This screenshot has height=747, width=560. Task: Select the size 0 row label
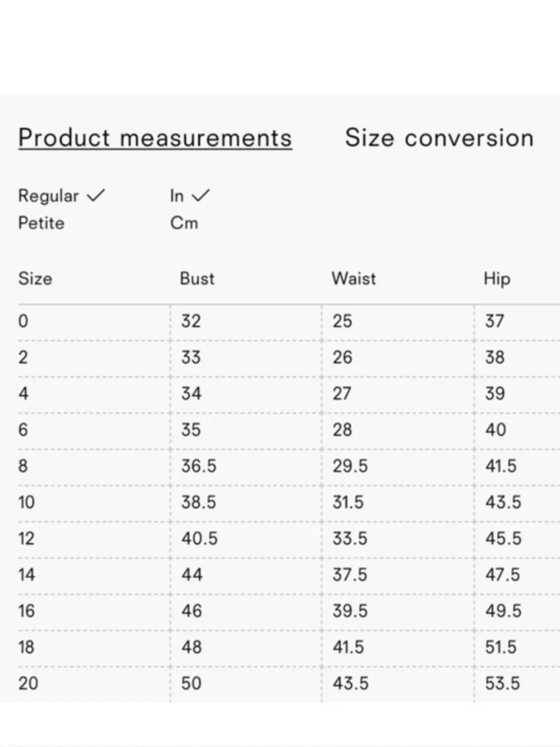click(23, 321)
